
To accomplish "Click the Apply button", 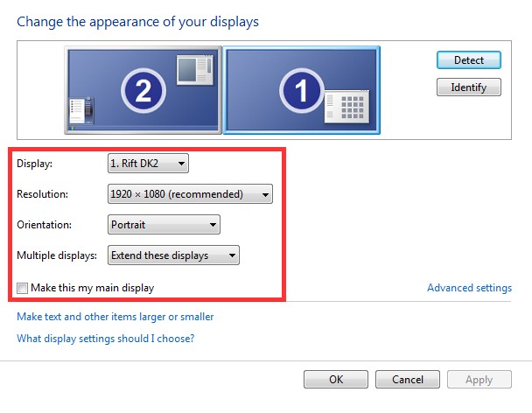I will pyautogui.click(x=479, y=380).
